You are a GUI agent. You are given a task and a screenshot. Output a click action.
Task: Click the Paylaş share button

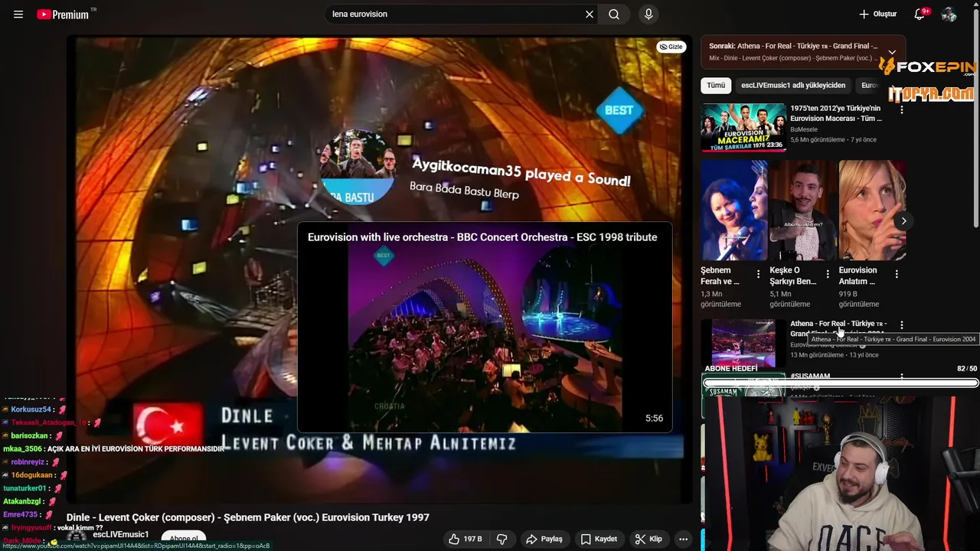[544, 539]
